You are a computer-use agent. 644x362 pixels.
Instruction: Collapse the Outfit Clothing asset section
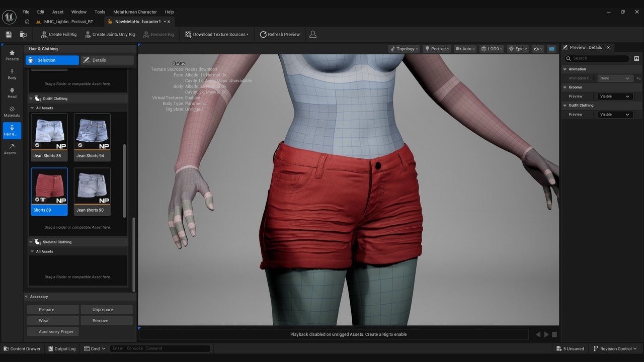(31, 99)
